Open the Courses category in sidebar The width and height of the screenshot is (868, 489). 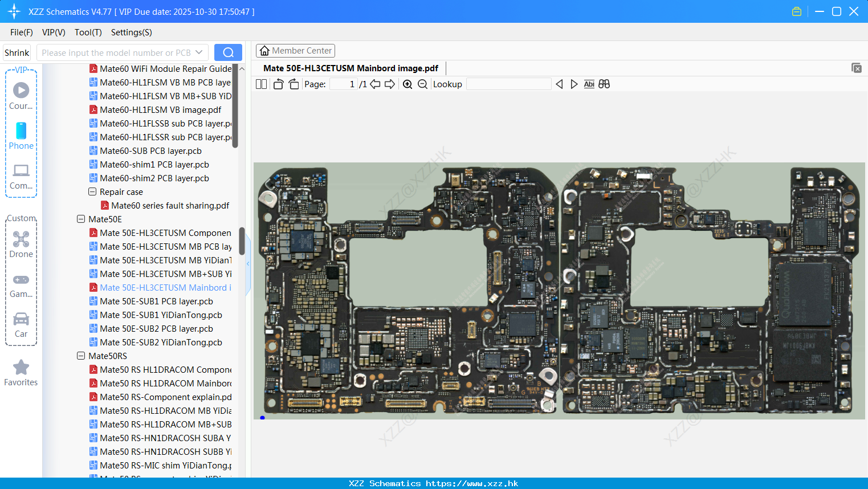(21, 96)
